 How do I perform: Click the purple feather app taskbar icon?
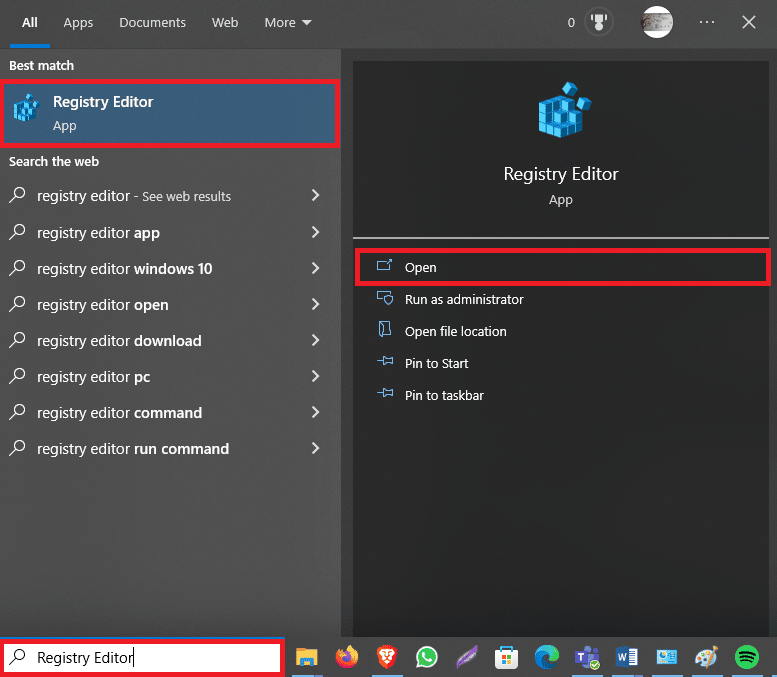[x=467, y=657]
